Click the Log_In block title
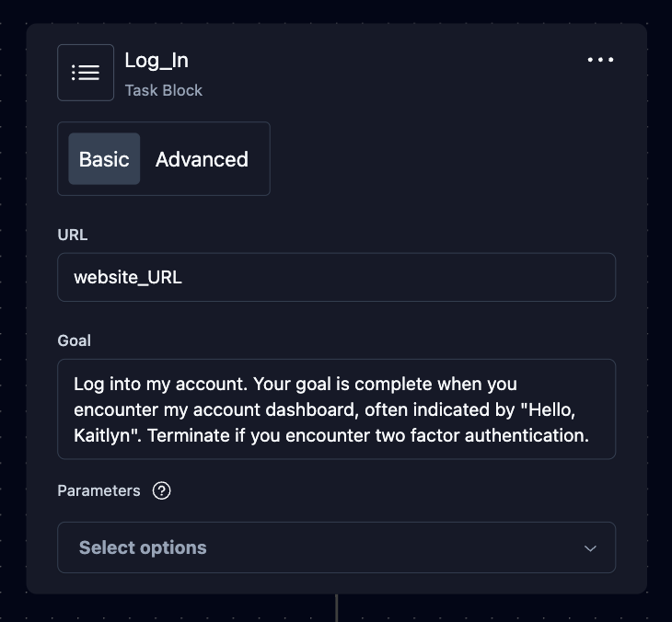The height and width of the screenshot is (622, 672). click(x=156, y=61)
